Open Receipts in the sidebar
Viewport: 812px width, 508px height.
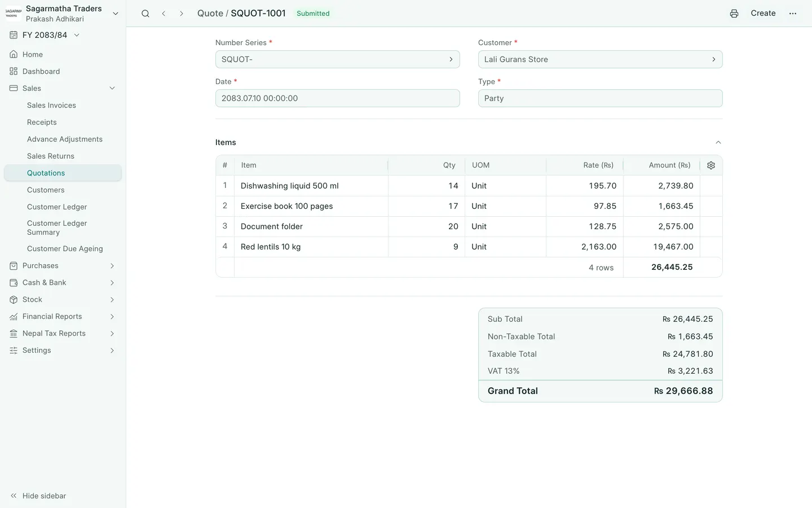coord(42,122)
